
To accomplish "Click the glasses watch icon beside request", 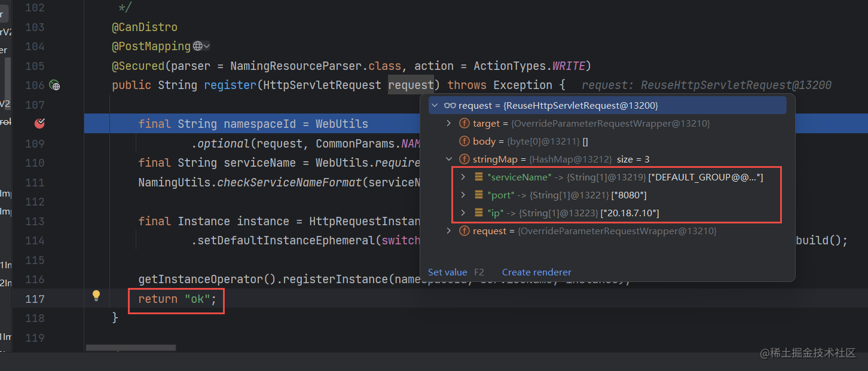I will tap(450, 106).
